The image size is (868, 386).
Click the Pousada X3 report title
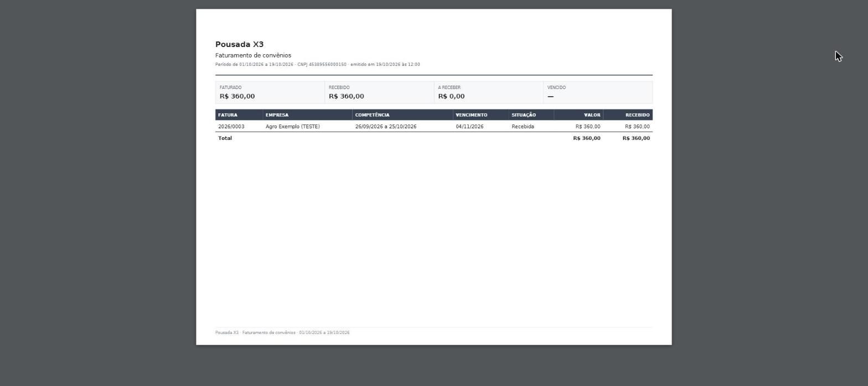239,44
